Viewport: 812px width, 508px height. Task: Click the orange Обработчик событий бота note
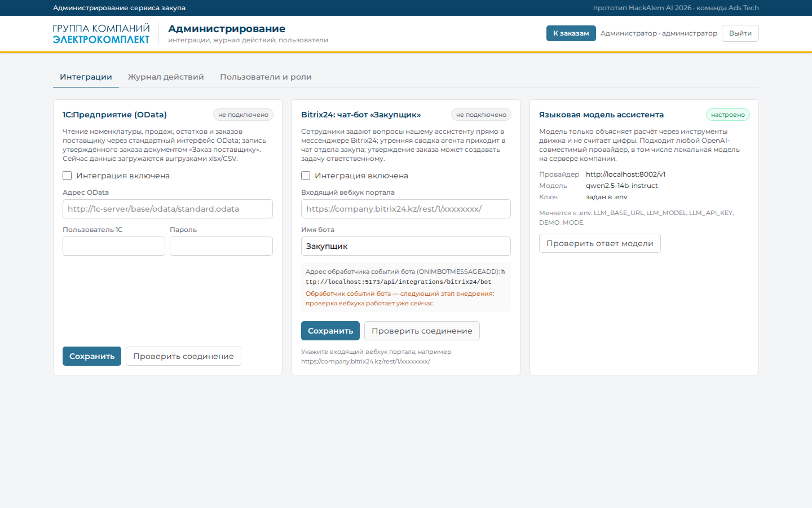400,299
